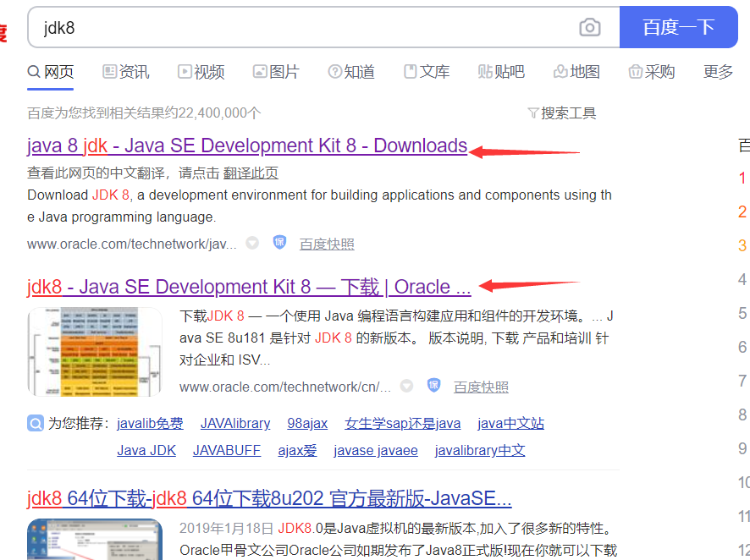750x560 pixels.
Task: Click the Java platform diagram thumbnail
Action: 95,352
